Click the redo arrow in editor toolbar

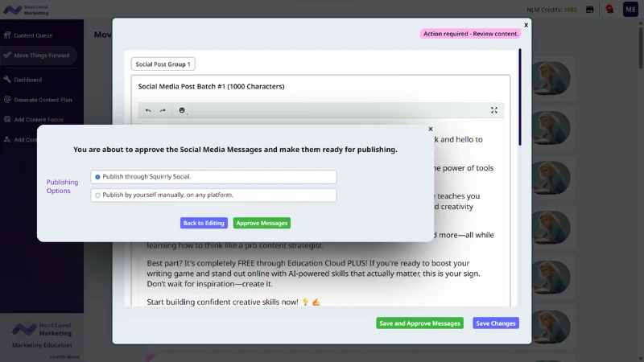pos(163,110)
